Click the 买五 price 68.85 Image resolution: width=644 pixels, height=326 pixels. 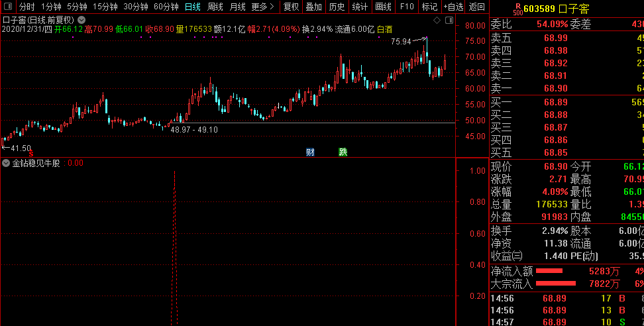556,153
